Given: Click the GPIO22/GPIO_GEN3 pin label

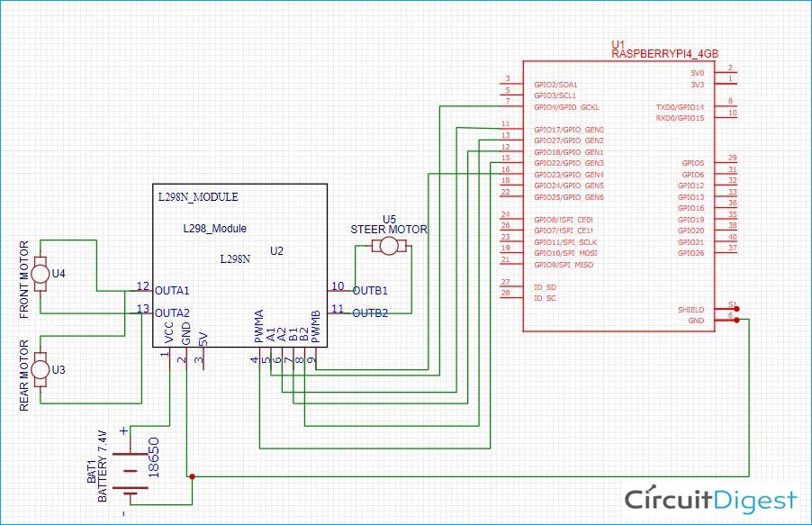Looking at the screenshot, I should 569,163.
